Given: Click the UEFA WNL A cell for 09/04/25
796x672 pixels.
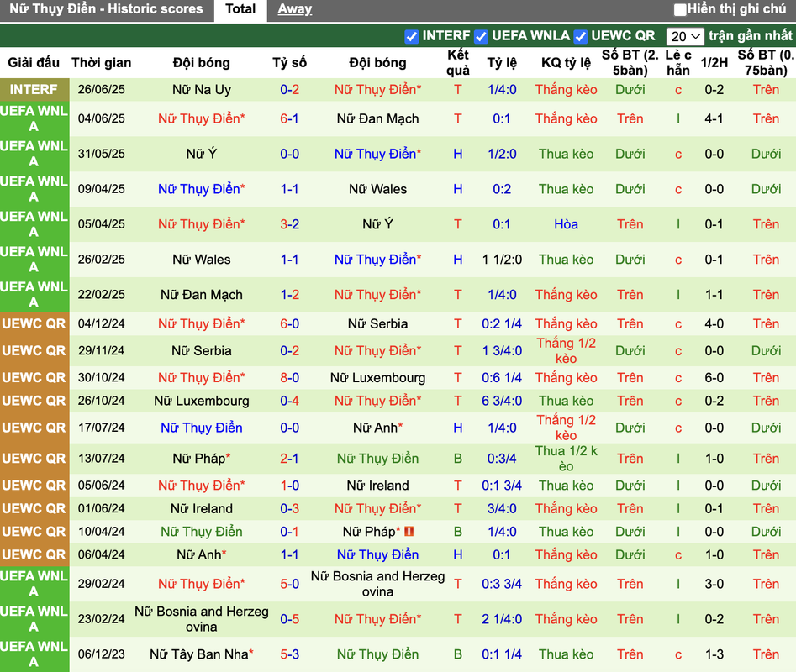Looking at the screenshot, I should 34,189.
